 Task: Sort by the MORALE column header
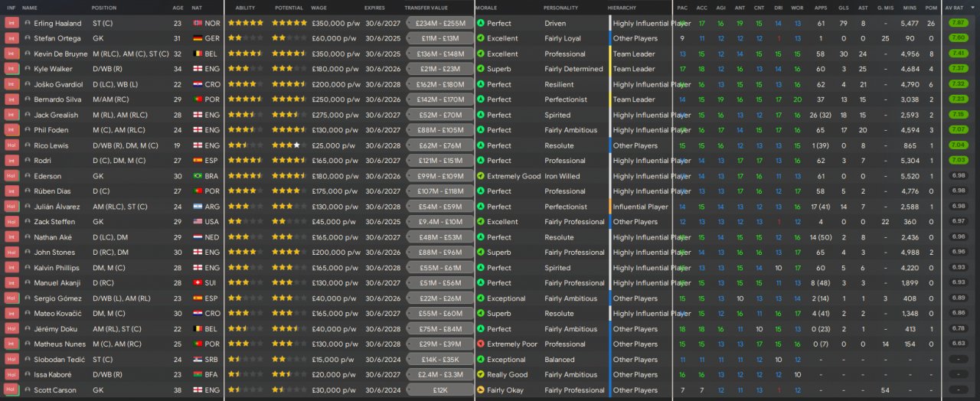click(486, 7)
